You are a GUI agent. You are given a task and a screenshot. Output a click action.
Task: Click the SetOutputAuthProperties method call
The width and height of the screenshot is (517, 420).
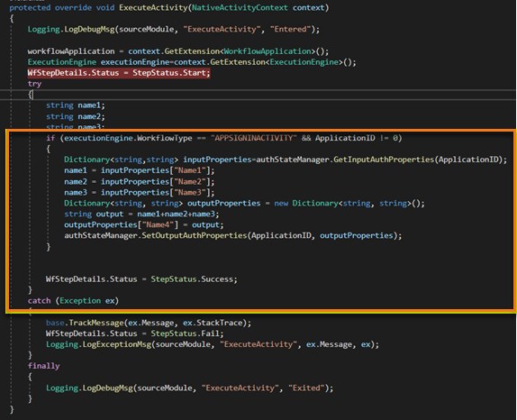[195, 235]
